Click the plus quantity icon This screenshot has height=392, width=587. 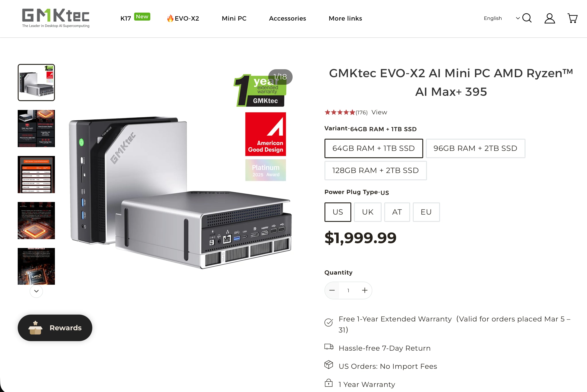[x=364, y=290]
